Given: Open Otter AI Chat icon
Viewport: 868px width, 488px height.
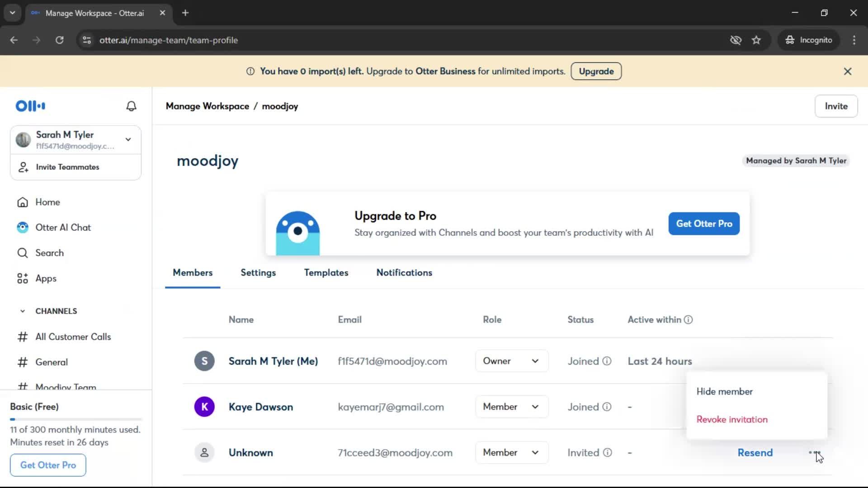Looking at the screenshot, I should pos(23,227).
